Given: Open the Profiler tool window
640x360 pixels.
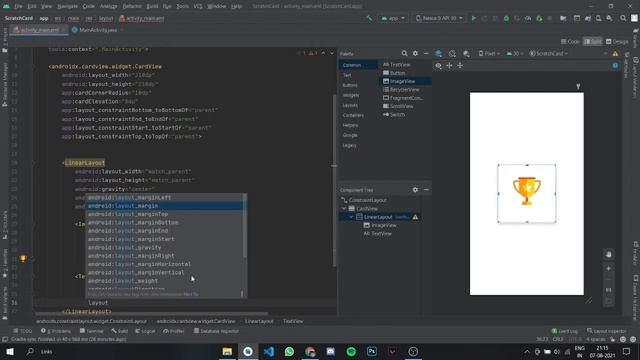Looking at the screenshot, I should 173,331.
